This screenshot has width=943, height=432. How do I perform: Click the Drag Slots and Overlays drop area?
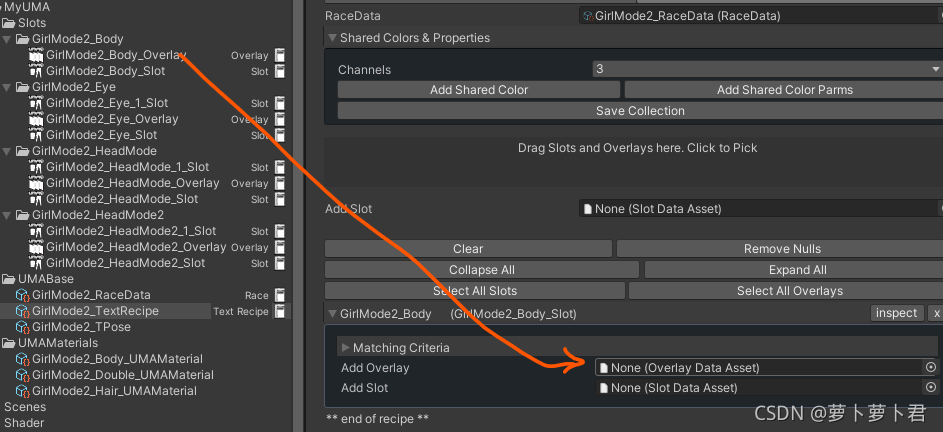coord(633,161)
